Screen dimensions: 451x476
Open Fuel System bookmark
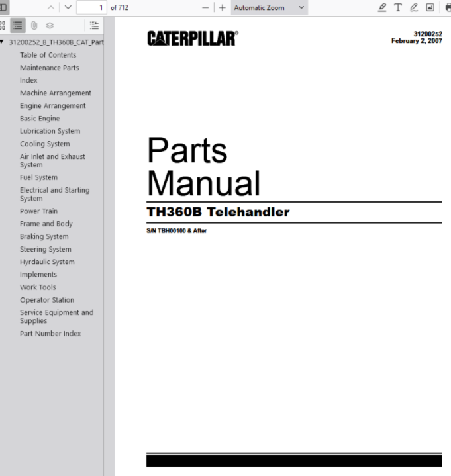(38, 177)
